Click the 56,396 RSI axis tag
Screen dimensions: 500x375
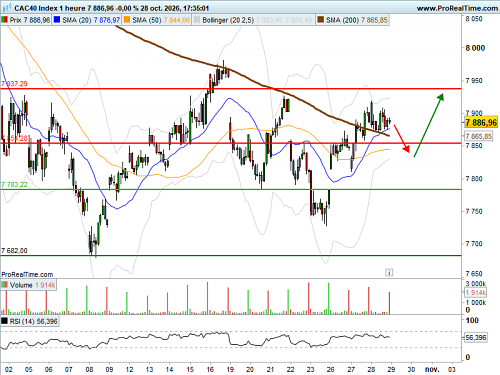476,337
